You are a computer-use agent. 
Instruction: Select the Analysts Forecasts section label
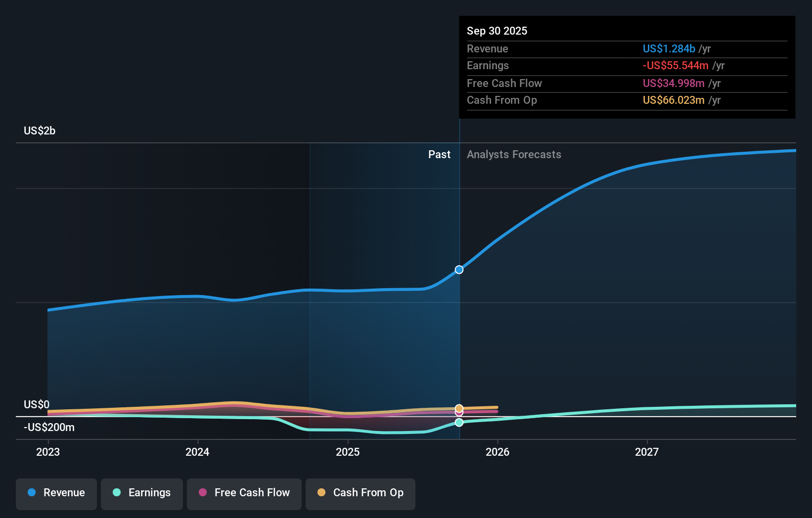pos(514,154)
